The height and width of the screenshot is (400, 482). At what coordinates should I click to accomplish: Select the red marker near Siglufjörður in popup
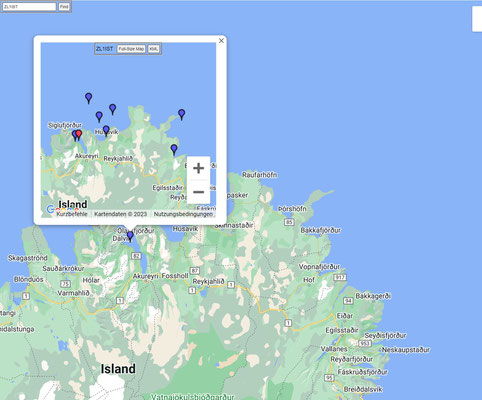(79, 135)
